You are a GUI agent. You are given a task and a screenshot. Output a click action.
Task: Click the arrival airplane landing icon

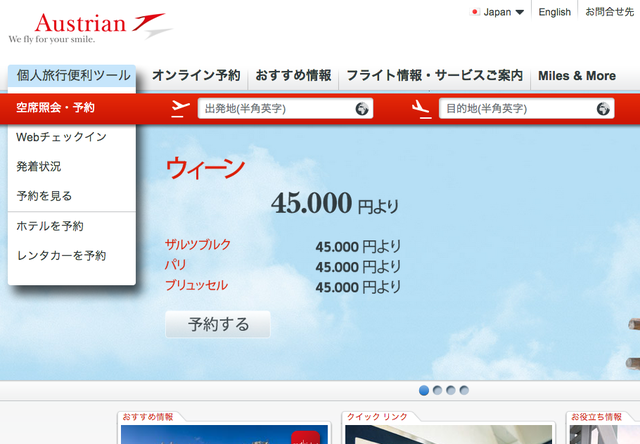click(421, 109)
